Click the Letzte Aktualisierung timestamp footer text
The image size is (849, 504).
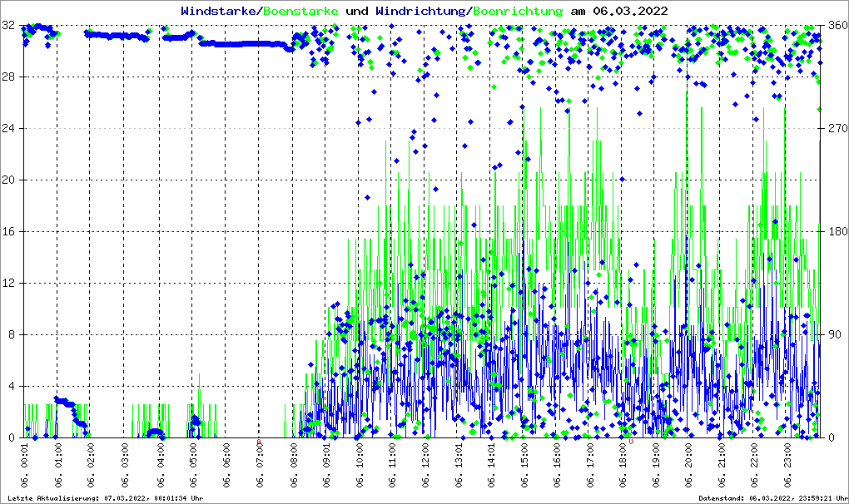(x=103, y=498)
